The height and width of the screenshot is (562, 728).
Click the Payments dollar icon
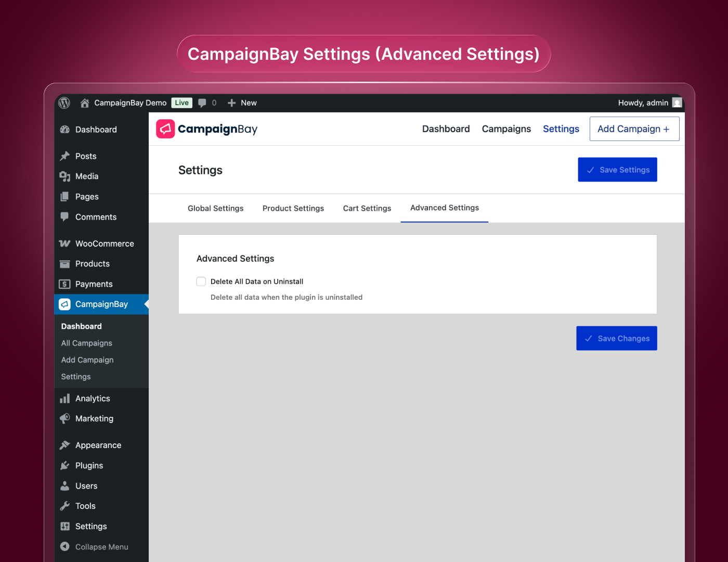(x=65, y=284)
